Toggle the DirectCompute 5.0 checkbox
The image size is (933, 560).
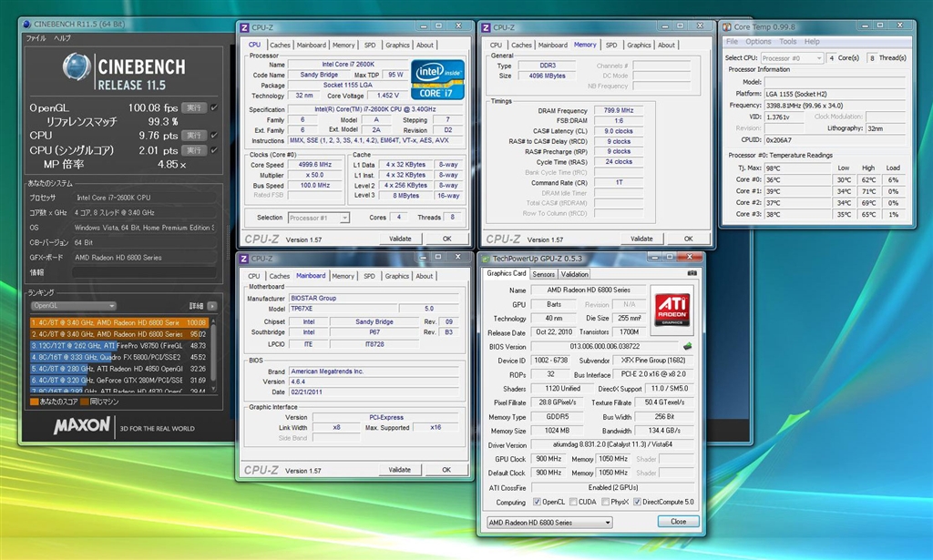(637, 502)
